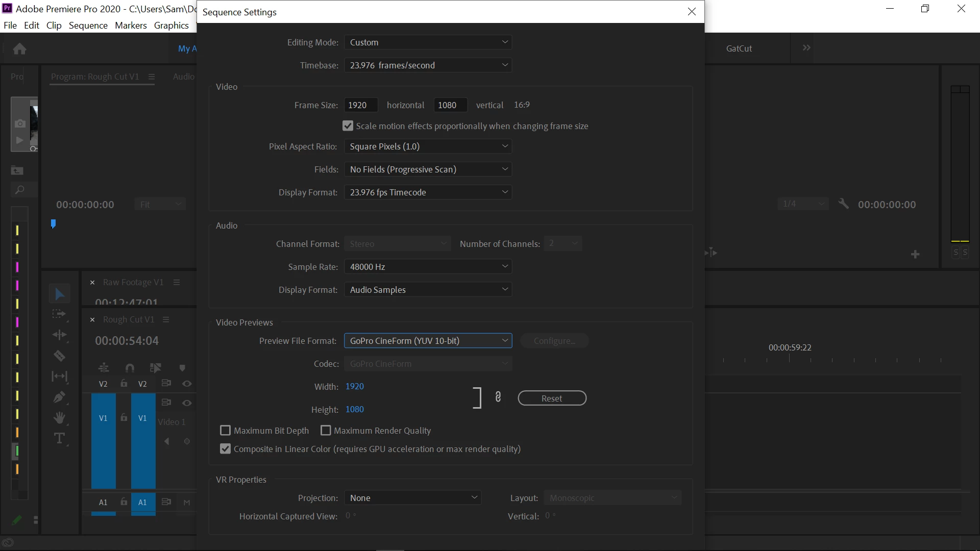Close the Sequence Settings dialog

point(692,12)
